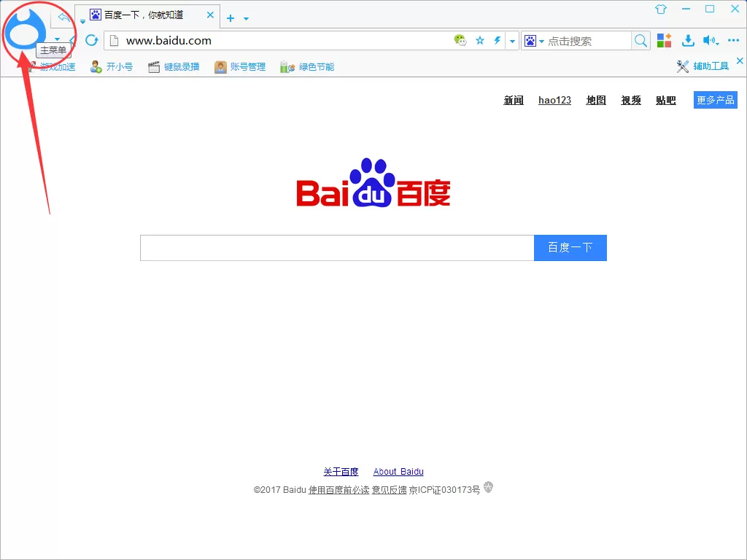Image resolution: width=747 pixels, height=560 pixels.
Task: Click the undo closed tab arrow icon
Action: [x=63, y=17]
